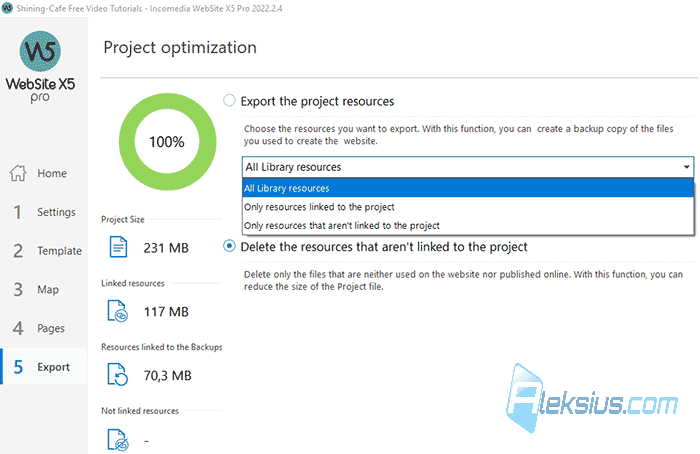
Task: Click the dash value under Not linked resources
Action: point(146,441)
